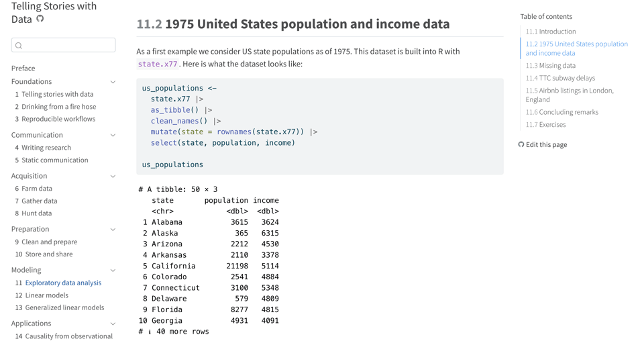Toggle the Modeling section chevron

(x=113, y=271)
